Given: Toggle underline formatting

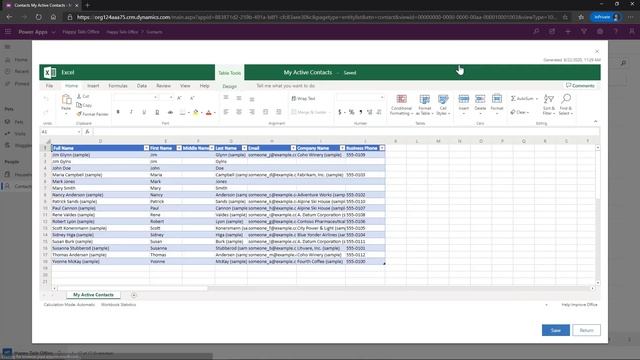Looking at the screenshot, I should (x=144, y=112).
